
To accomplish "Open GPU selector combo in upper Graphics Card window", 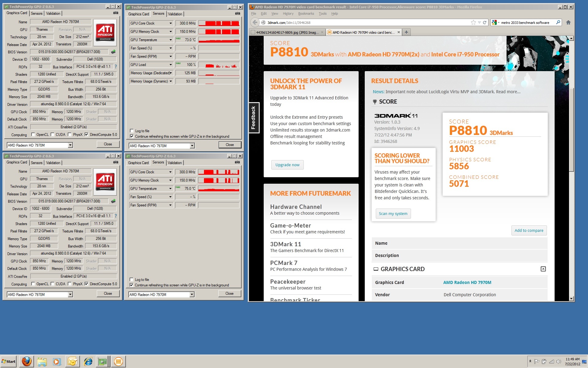I will click(40, 145).
